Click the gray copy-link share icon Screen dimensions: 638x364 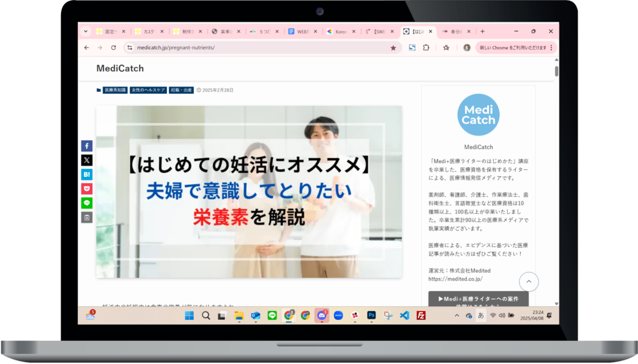coord(87,217)
